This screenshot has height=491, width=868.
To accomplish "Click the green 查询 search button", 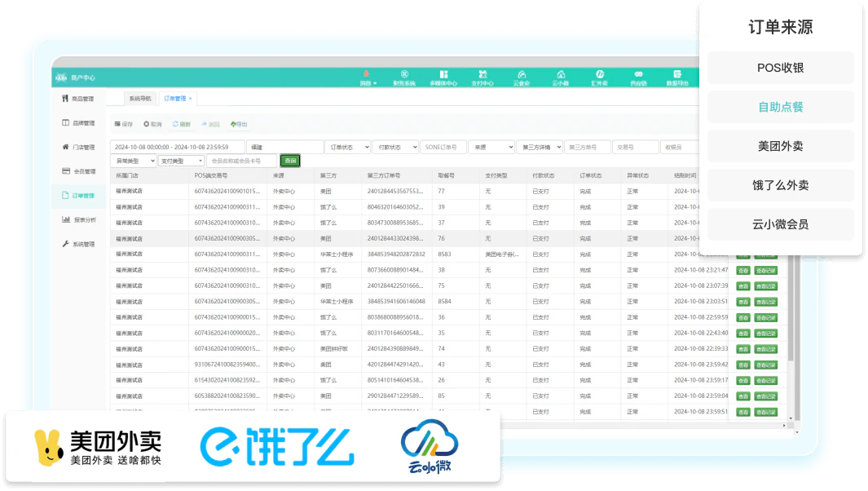I will 290,161.
